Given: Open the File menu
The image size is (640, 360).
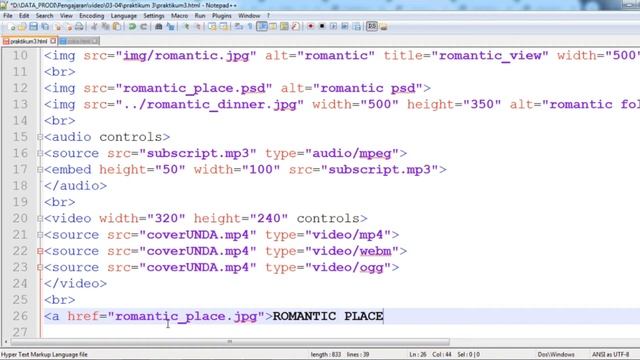Looking at the screenshot, I should coord(8,16).
